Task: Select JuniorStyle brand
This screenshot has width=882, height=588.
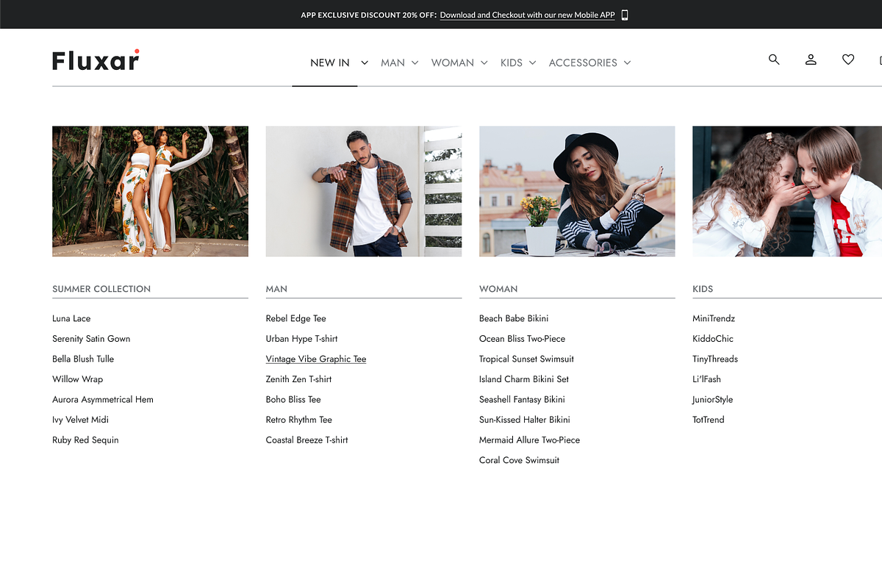Action: [x=712, y=399]
